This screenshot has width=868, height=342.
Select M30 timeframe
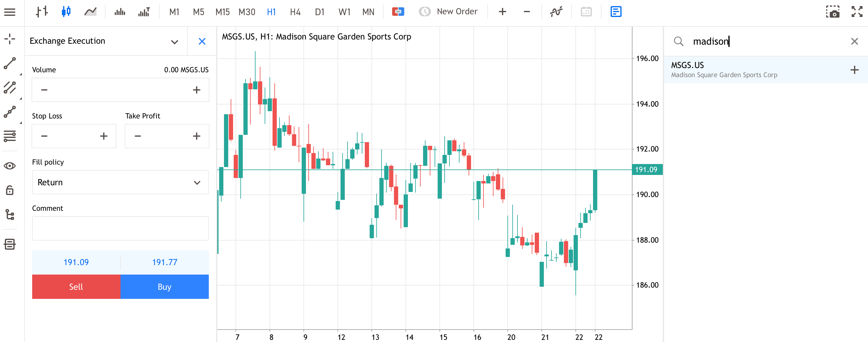[247, 12]
